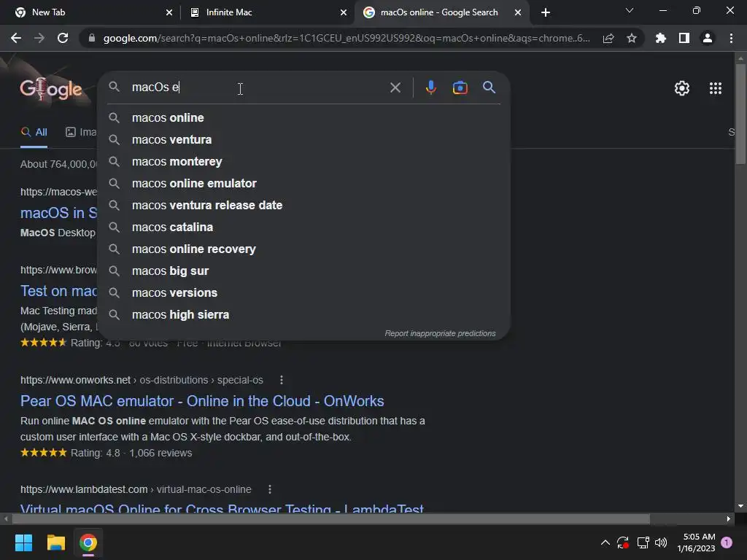Choose suggestion macos ventura
This screenshot has width=747, height=560.
[304, 139]
